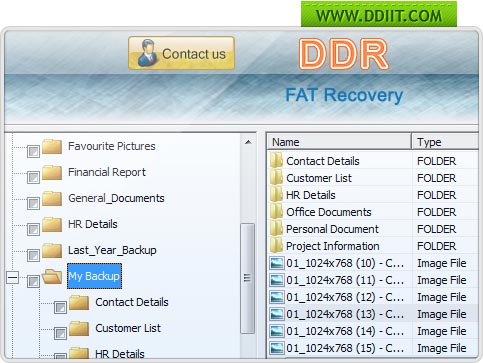The height and width of the screenshot is (363, 483).
Task: Sort by the Type column header
Action: 445,142
